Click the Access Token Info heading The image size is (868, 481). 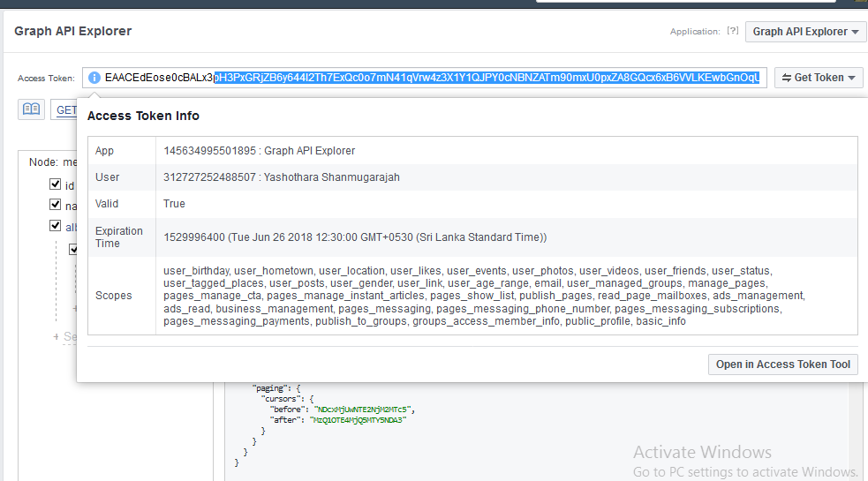point(143,116)
